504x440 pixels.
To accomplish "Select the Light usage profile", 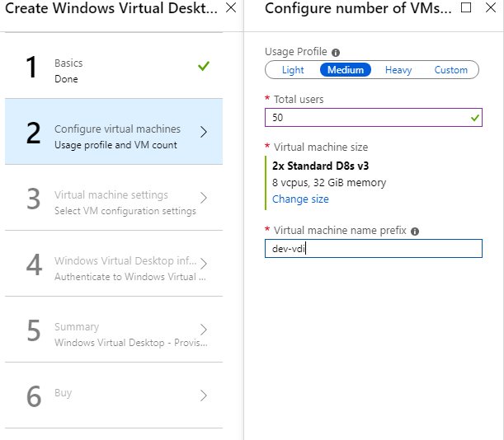I will tap(293, 70).
